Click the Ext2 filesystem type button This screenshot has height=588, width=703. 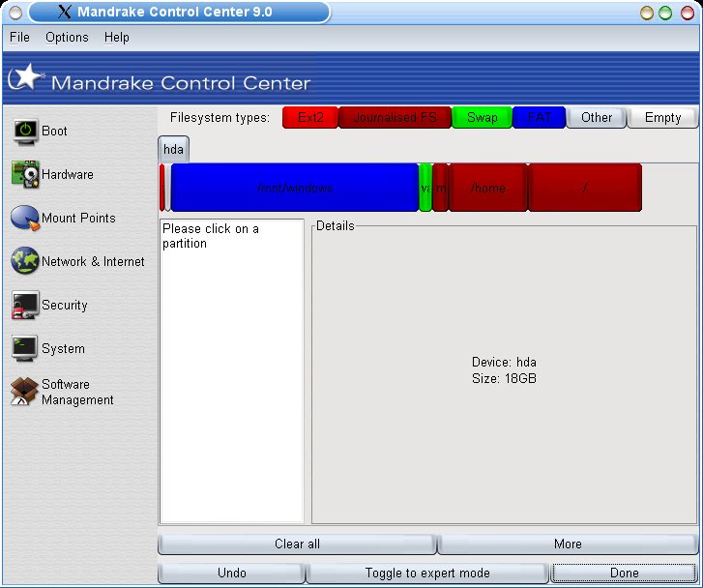(x=310, y=118)
